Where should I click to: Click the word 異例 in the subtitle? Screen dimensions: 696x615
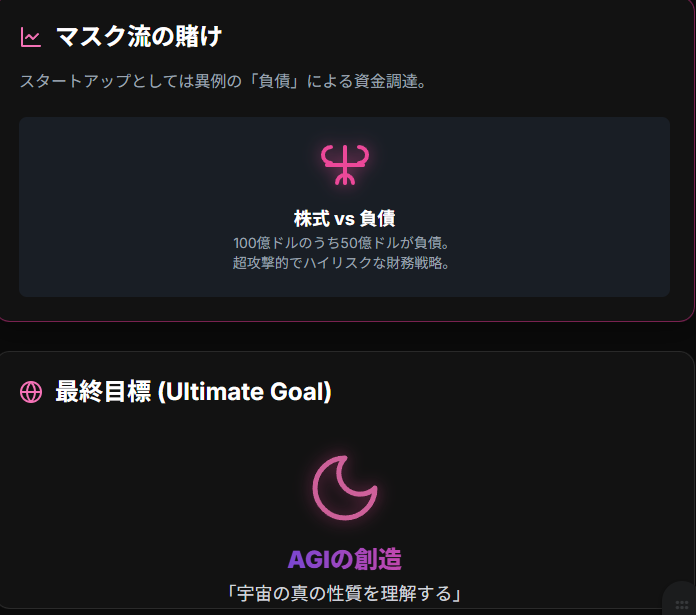coord(212,81)
